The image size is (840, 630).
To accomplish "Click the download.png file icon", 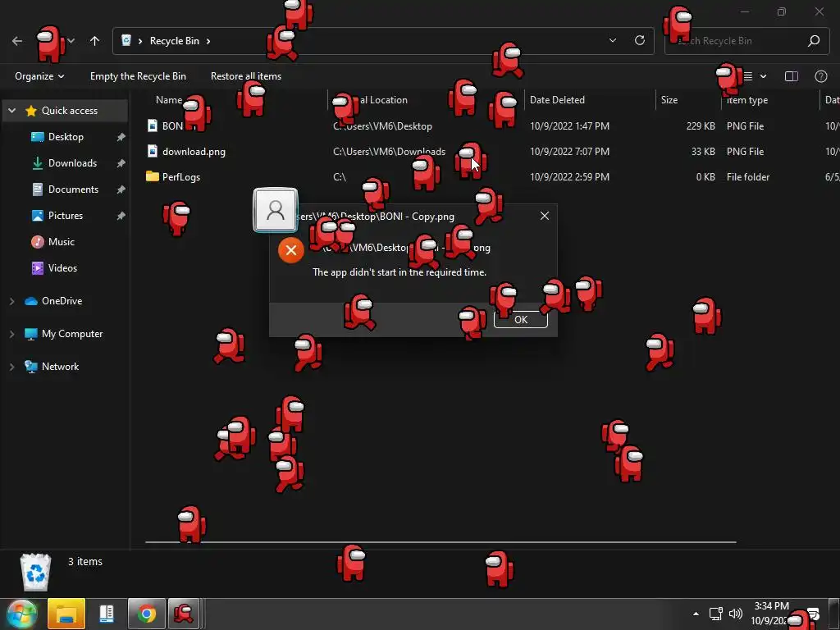I will [x=152, y=151].
